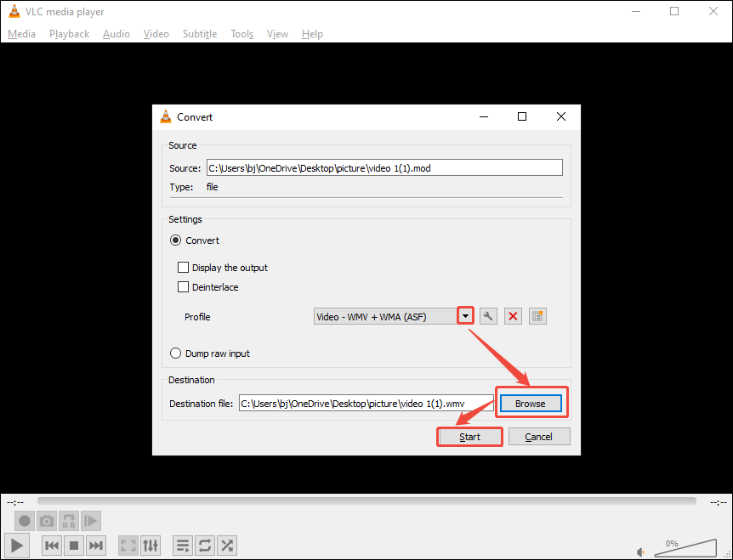Take a video snapshot
This screenshot has height=560, width=733.
pos(46,521)
